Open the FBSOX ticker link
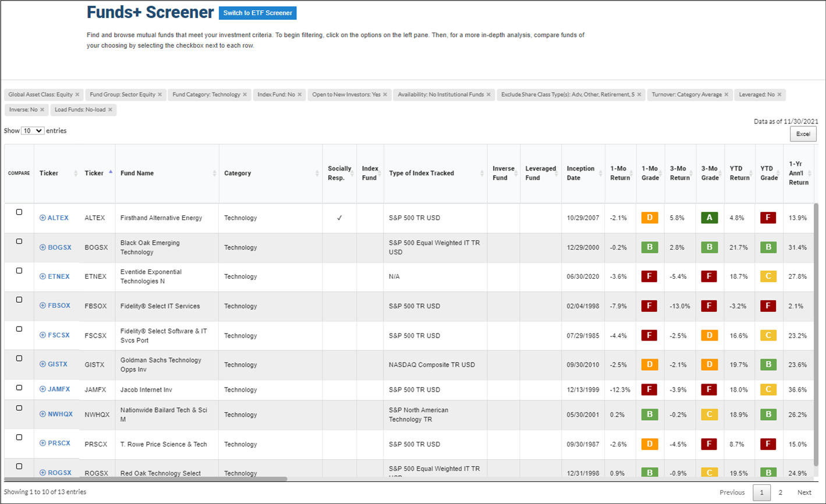The image size is (826, 504). point(59,306)
